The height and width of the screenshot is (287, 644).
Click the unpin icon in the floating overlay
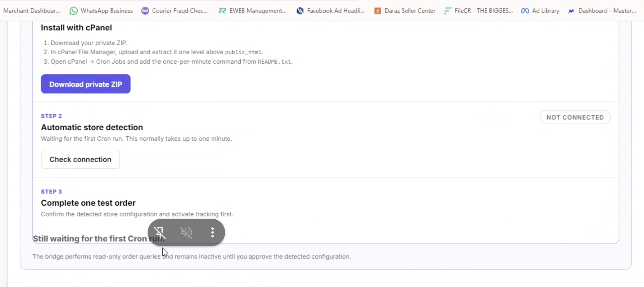160,232
